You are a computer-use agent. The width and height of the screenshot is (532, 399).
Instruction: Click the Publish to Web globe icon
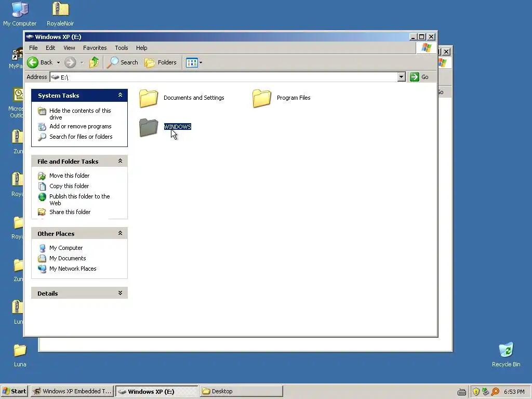click(42, 197)
